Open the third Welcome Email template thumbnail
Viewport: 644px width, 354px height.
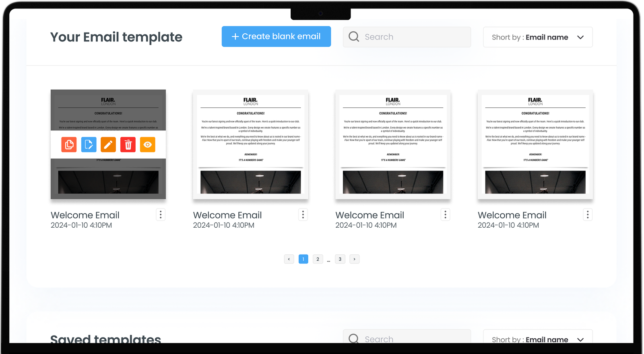[393, 144]
